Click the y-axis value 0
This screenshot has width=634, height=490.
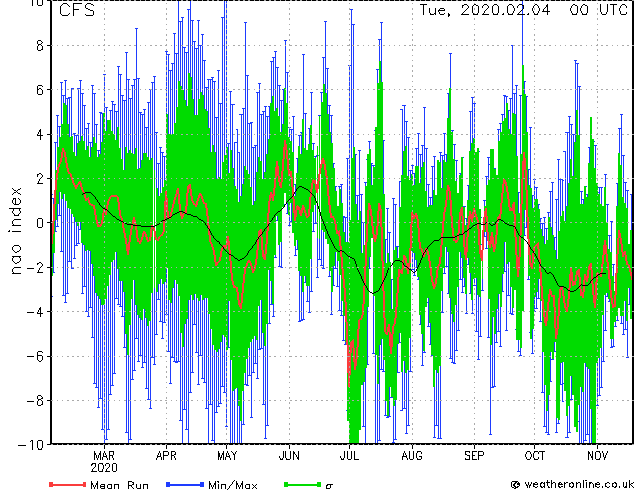pyautogui.click(x=40, y=223)
